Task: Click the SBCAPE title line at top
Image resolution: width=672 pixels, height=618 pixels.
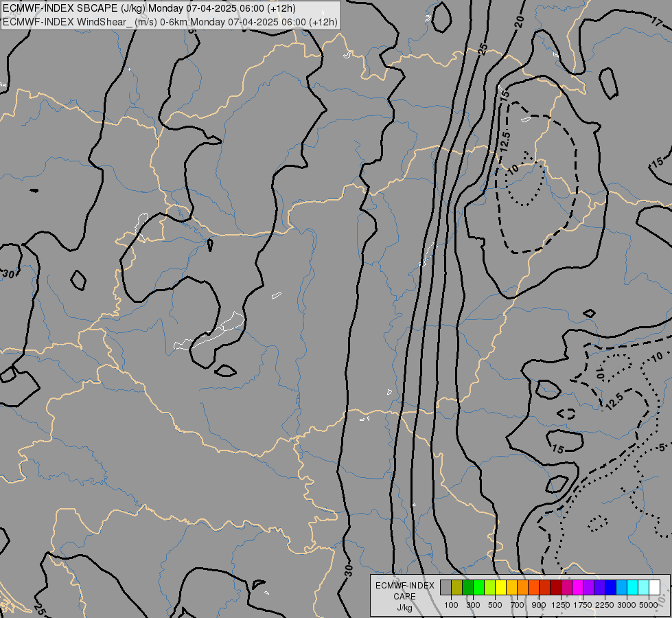Action: pyautogui.click(x=149, y=8)
